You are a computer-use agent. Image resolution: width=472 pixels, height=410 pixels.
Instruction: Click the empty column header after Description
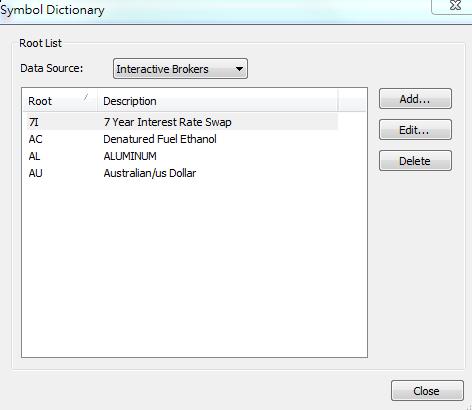(352, 101)
